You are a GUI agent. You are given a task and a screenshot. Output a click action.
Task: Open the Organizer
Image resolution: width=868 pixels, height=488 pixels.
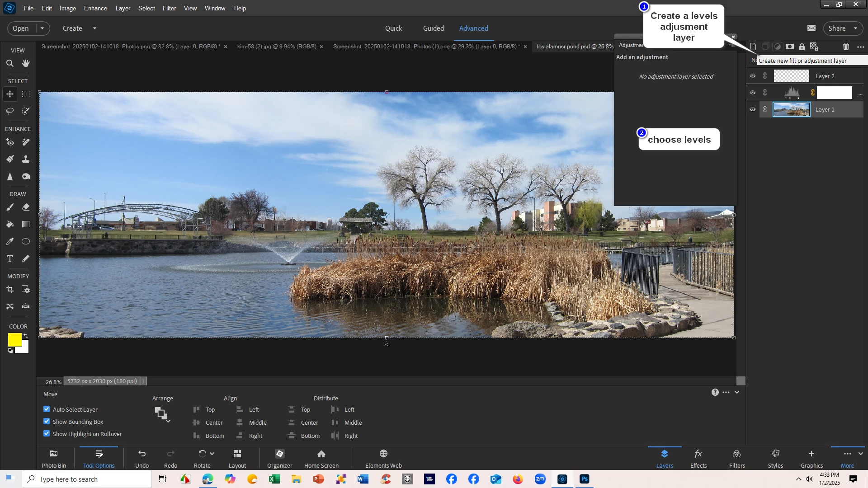(279, 457)
